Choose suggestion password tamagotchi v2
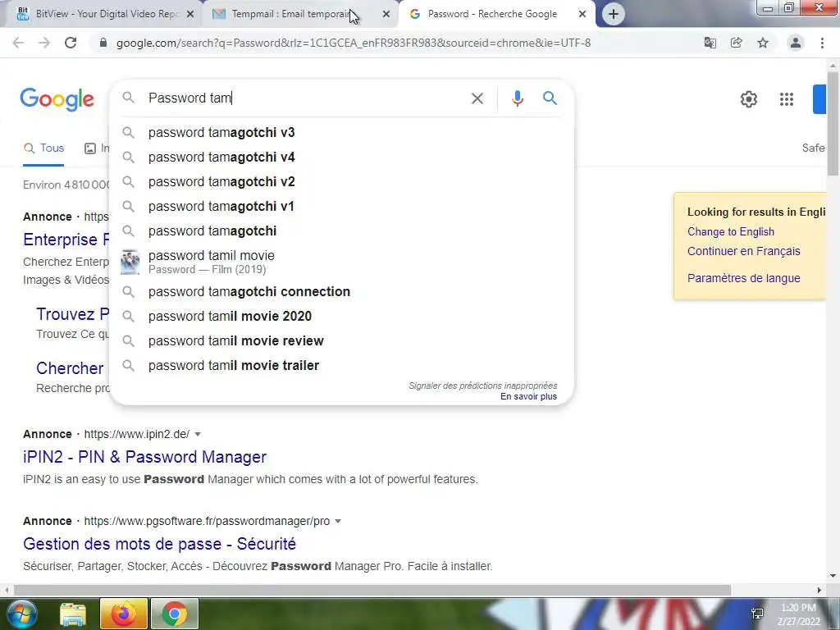This screenshot has height=630, width=840. pyautogui.click(x=341, y=181)
